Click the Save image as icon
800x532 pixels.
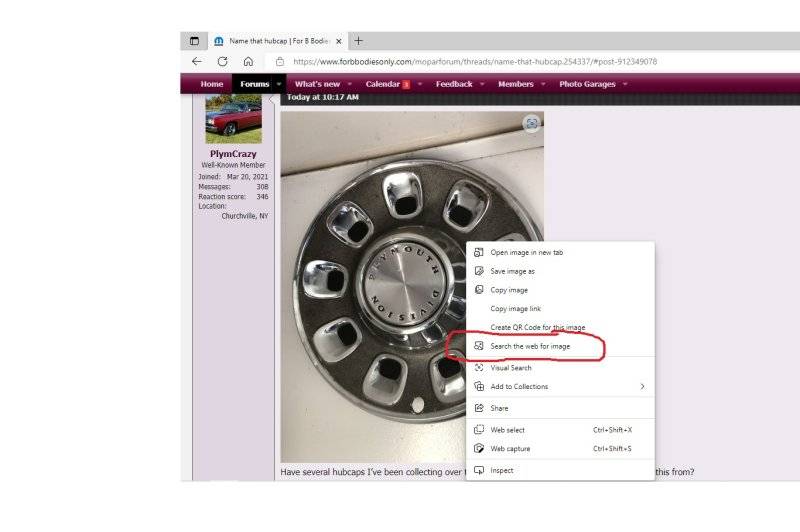coord(479,271)
